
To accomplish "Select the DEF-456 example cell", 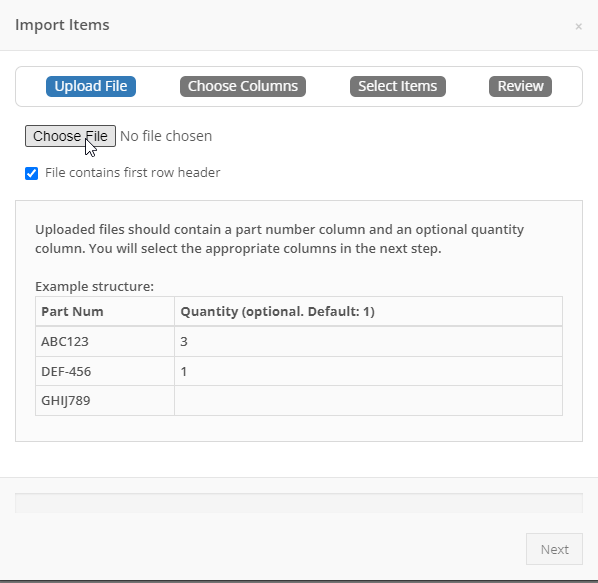I will click(x=105, y=371).
